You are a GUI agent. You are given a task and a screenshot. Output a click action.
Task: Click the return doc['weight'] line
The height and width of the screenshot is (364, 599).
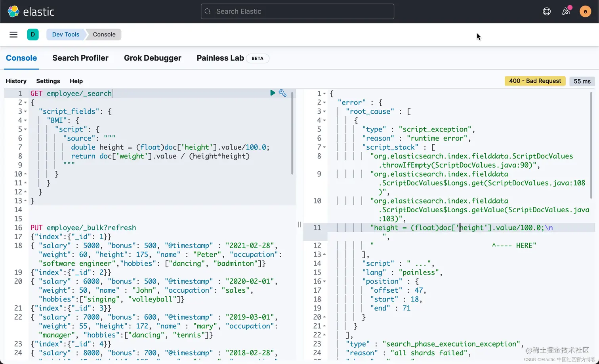[160, 156]
